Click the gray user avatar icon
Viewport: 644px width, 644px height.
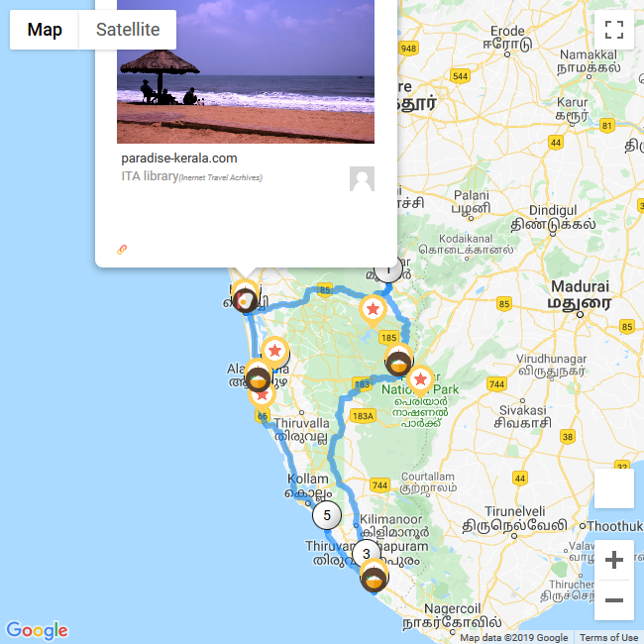tap(362, 178)
